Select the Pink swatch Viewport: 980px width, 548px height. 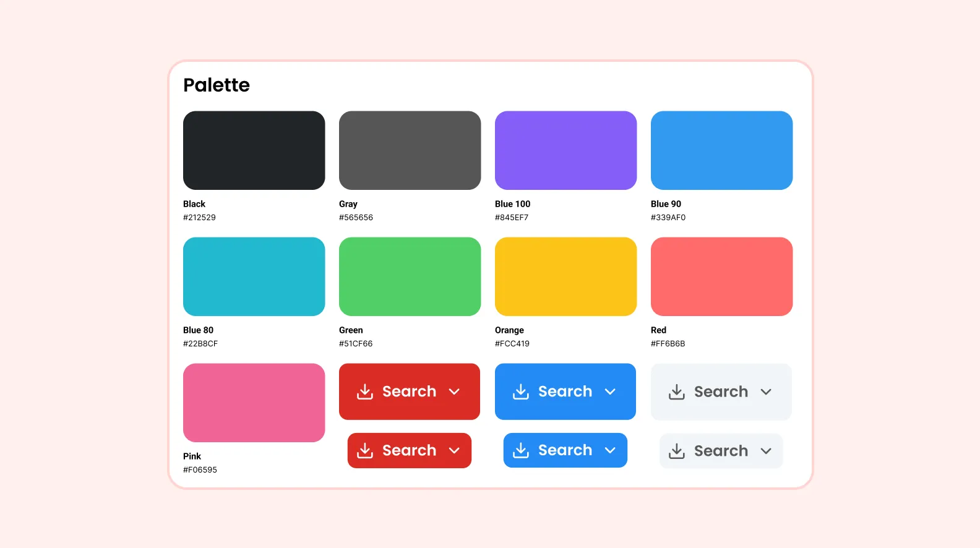(x=254, y=403)
